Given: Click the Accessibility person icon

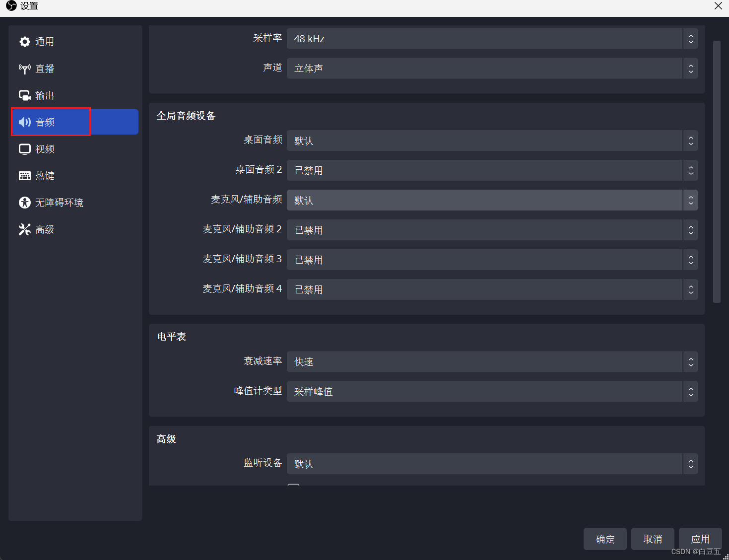Looking at the screenshot, I should click(24, 203).
